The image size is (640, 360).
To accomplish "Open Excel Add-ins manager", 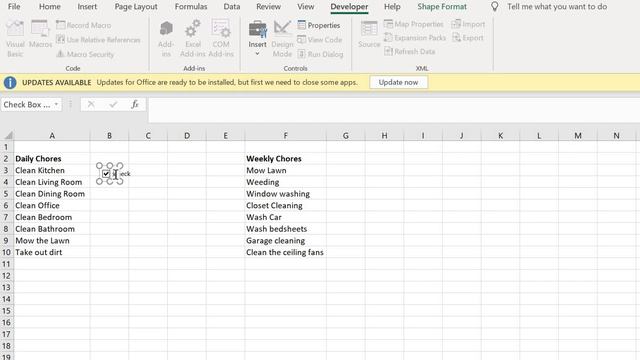I will pos(192,39).
